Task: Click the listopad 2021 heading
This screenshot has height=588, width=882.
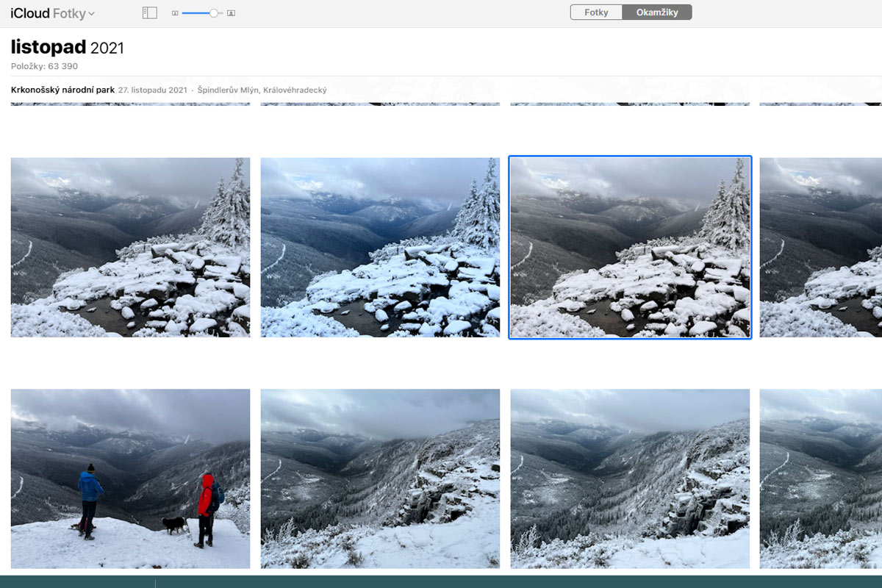Action: coord(68,48)
